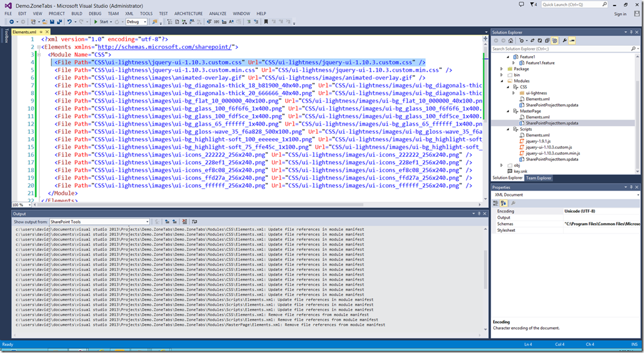The image size is (644, 353).
Task: Open the FILE menu
Action: pyautogui.click(x=8, y=14)
